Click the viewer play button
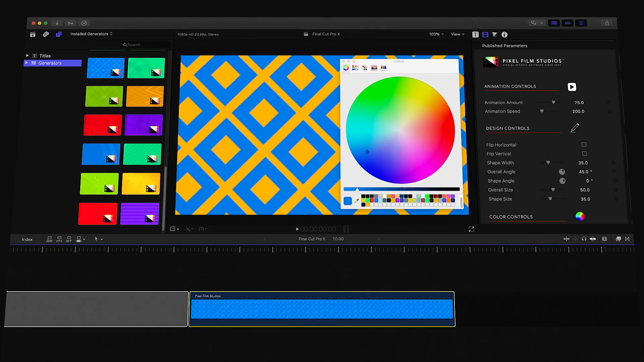 (297, 229)
